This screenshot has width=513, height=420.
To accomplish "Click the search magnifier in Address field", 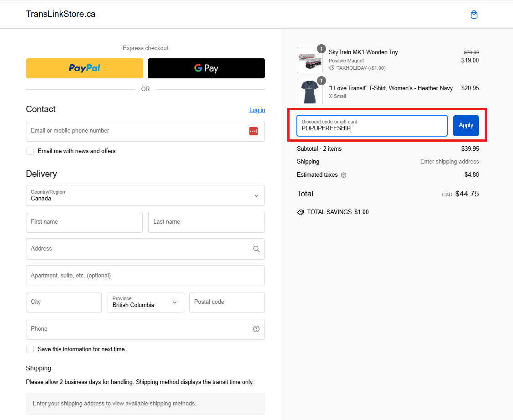I will [x=256, y=249].
